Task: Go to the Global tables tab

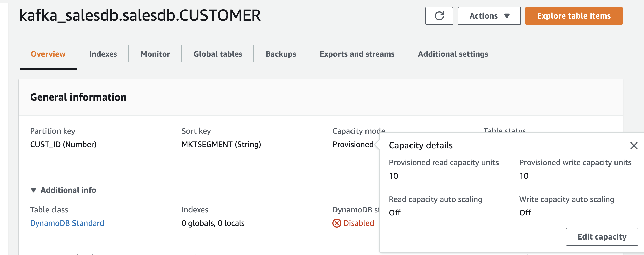Action: tap(218, 54)
